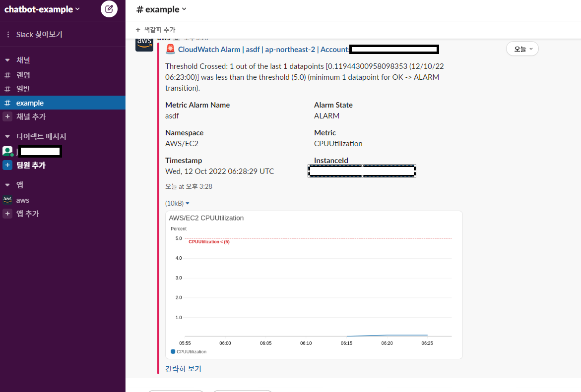Click the 오늘 at 오후 3:28 timestamp
The image size is (581, 392).
[x=189, y=186]
